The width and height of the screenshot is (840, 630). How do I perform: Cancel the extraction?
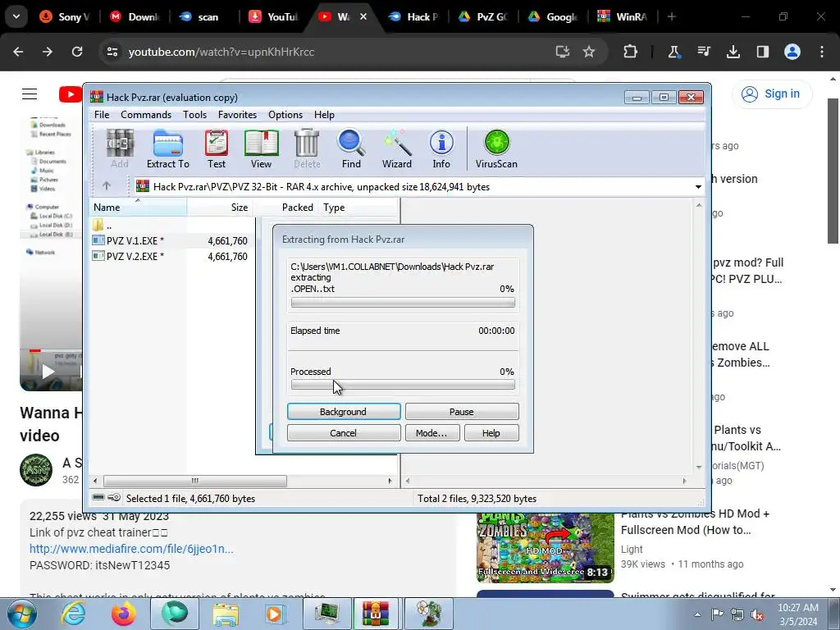click(x=344, y=433)
